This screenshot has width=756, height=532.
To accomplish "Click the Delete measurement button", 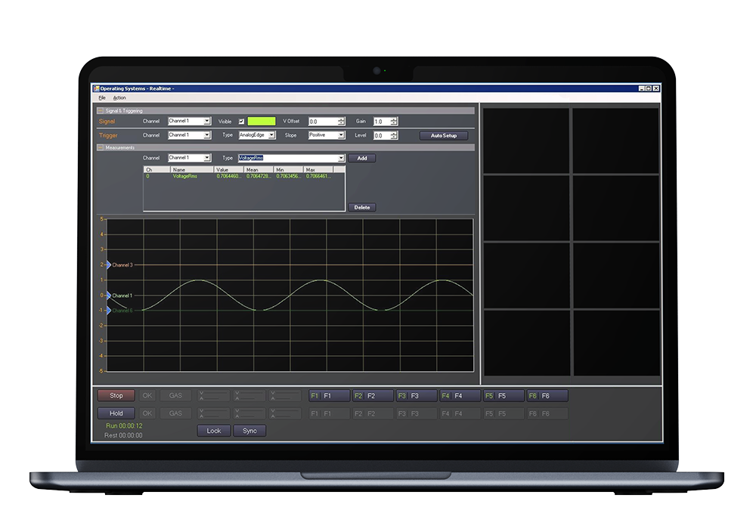I will (x=361, y=208).
